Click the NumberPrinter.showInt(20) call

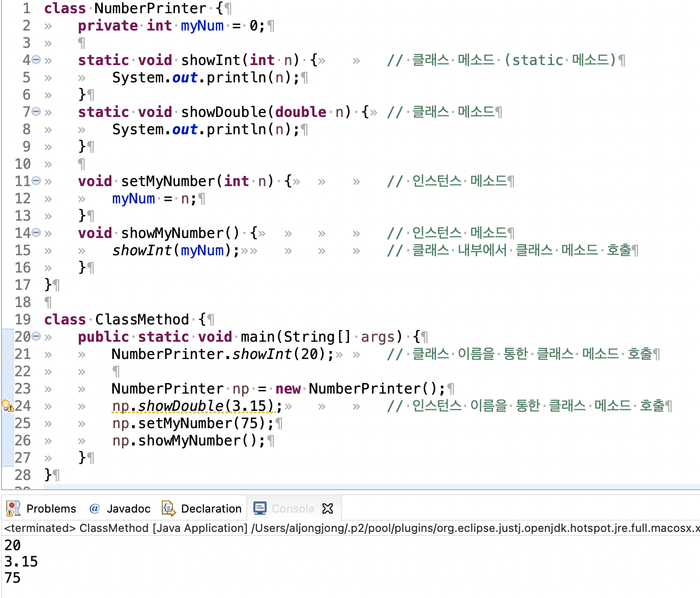[223, 354]
